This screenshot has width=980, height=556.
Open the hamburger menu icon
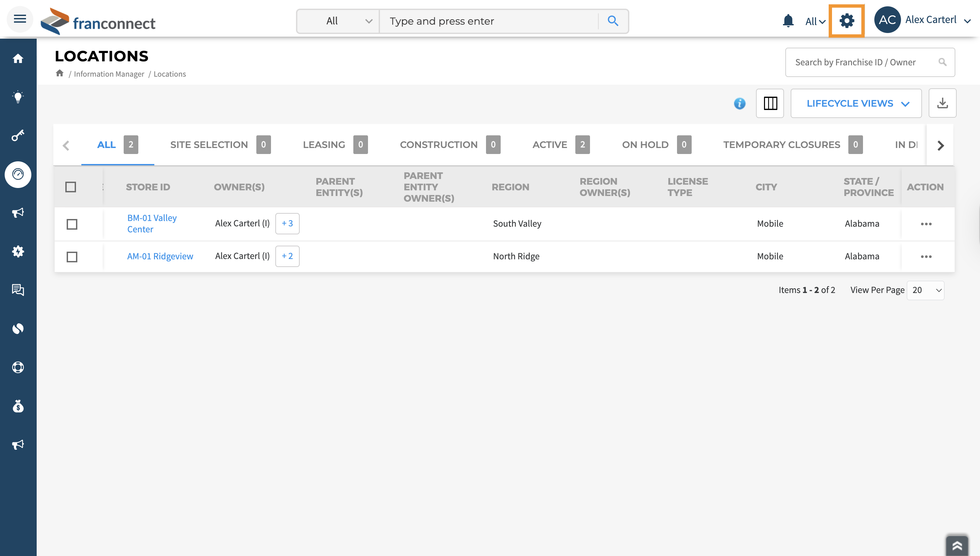[20, 19]
